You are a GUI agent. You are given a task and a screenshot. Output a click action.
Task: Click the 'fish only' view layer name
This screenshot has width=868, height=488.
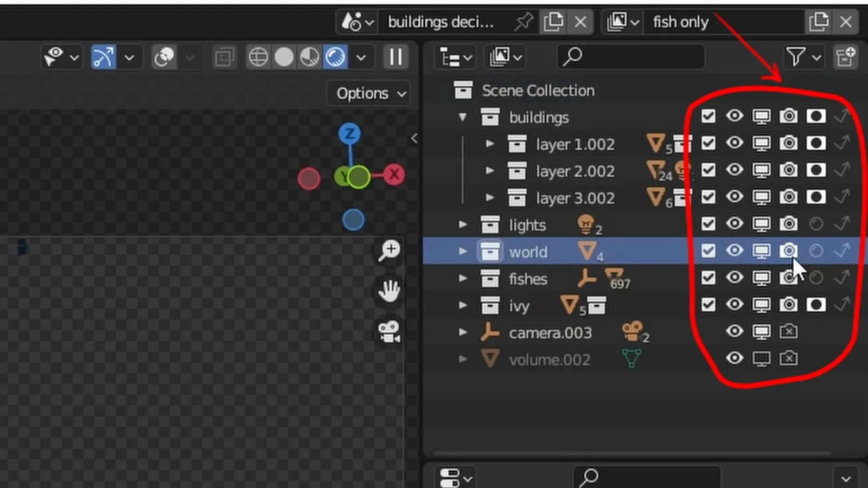click(680, 22)
